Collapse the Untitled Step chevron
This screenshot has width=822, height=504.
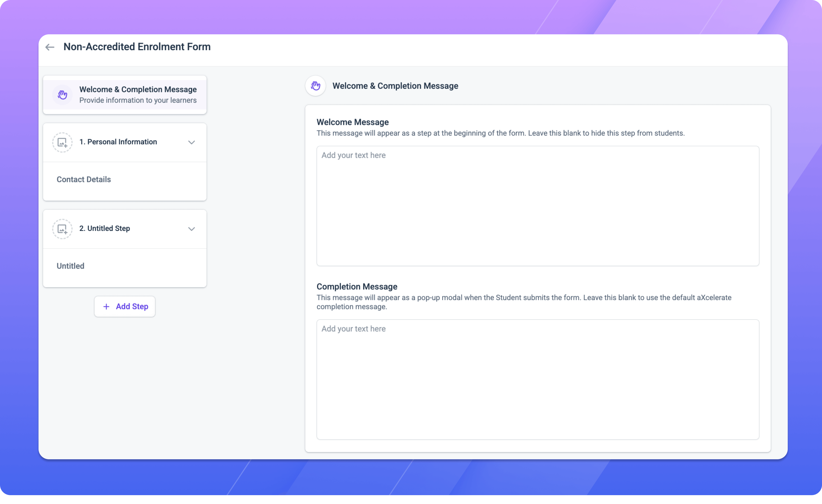click(x=192, y=229)
